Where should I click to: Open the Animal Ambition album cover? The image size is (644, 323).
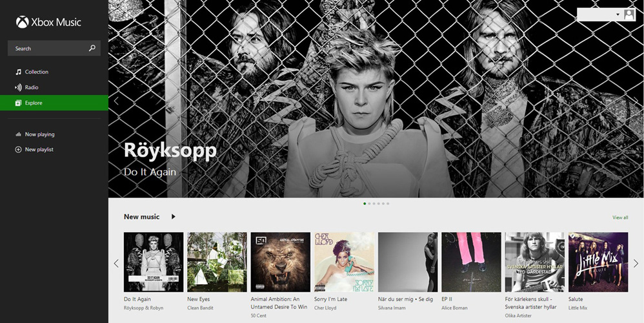281,262
